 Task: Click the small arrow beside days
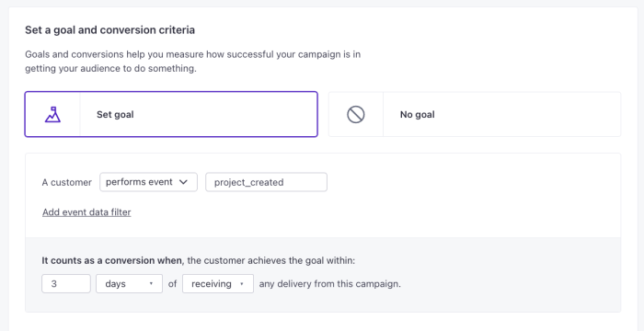151,284
